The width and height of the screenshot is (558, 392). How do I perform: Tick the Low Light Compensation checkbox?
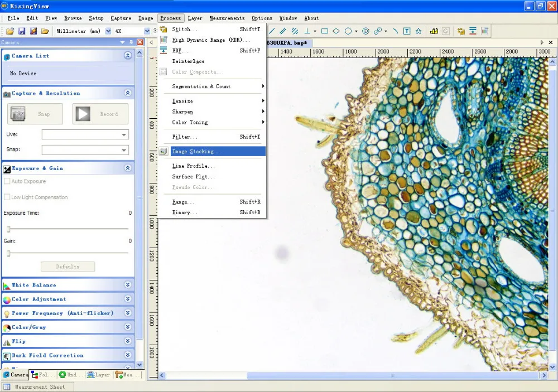click(7, 197)
